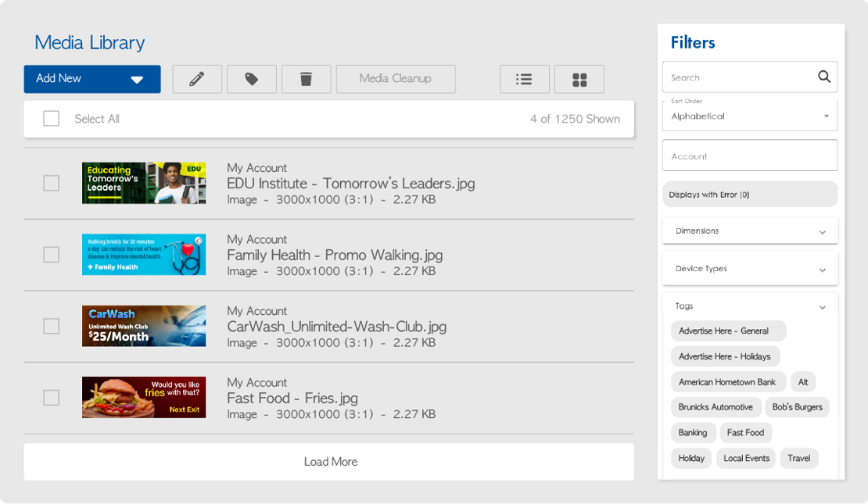
Task: Switch to list view
Action: coord(524,79)
